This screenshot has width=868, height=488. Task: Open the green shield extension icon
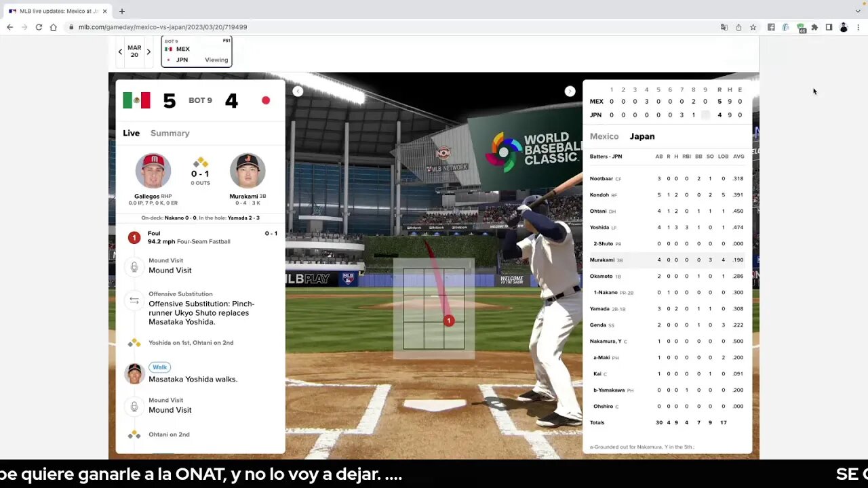[x=801, y=28]
